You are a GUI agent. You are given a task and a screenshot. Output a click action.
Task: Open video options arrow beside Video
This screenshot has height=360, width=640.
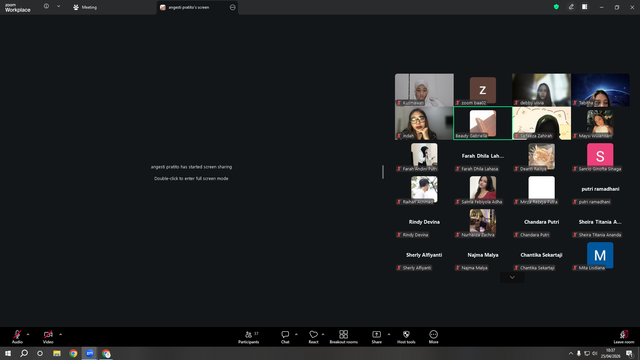(x=60, y=334)
